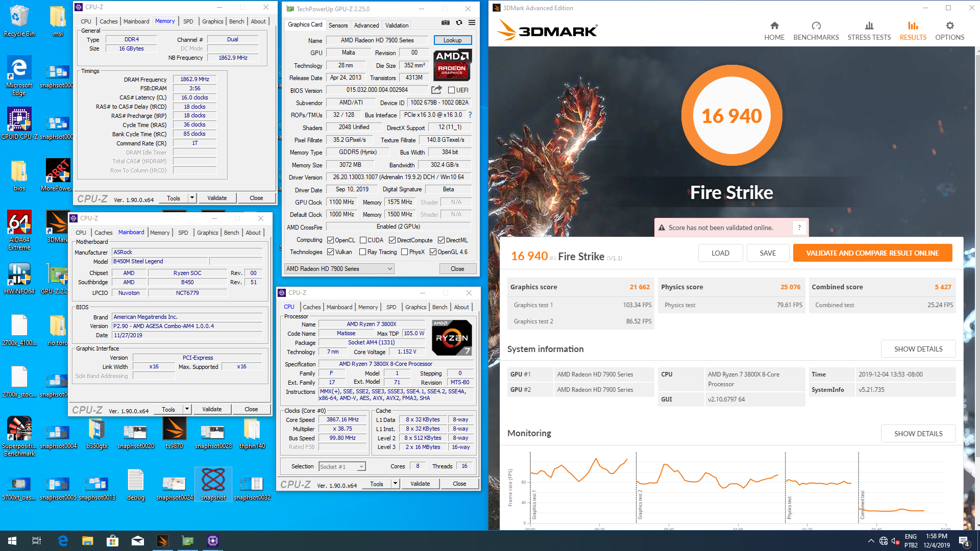Open snapshot desktop icon with red logo
The image size is (980, 551).
[213, 484]
